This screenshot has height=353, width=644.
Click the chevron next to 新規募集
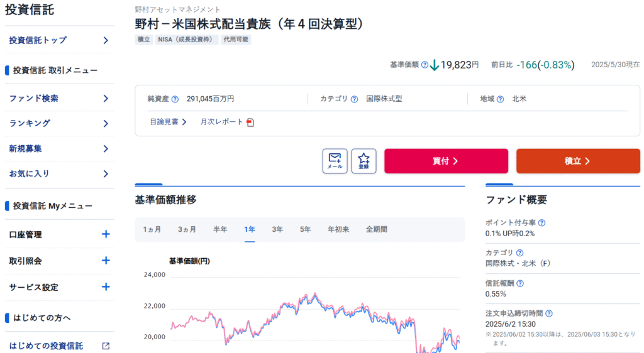click(106, 148)
